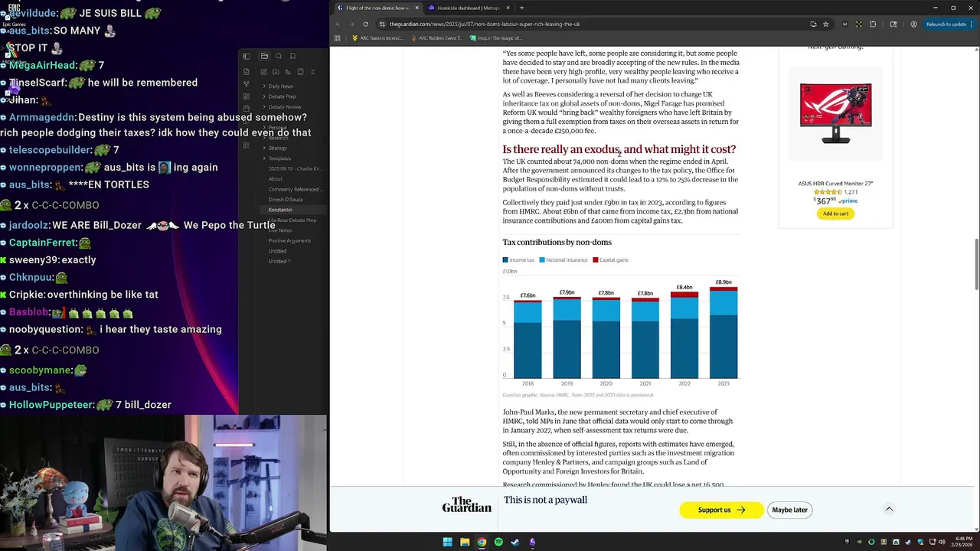Click Add to cart on ASUS monitor ad
This screenshot has width=980, height=551.
[x=835, y=214]
